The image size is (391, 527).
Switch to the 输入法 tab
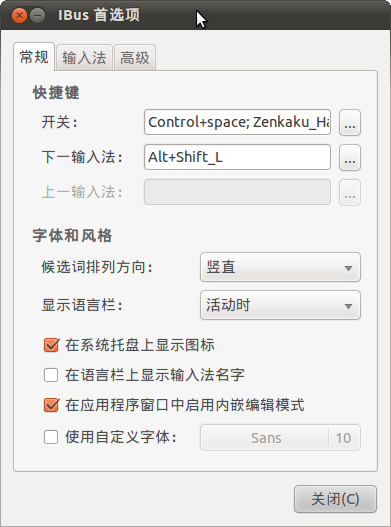[x=84, y=57]
